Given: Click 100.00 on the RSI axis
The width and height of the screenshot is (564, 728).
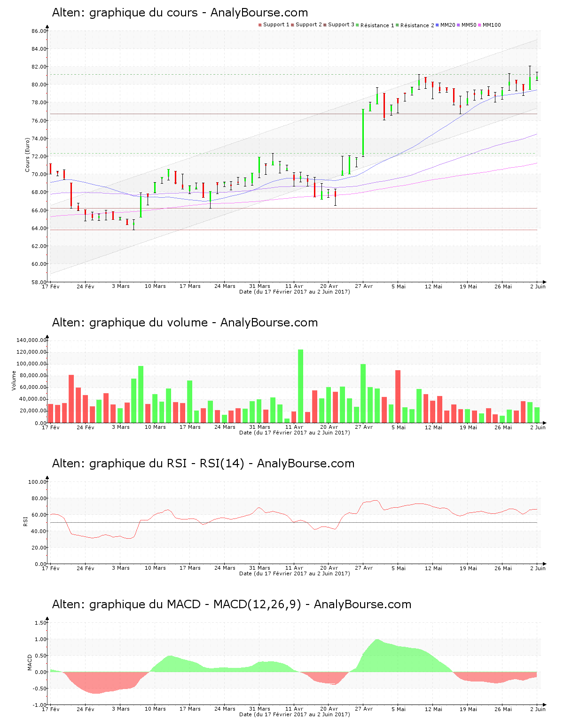Looking at the screenshot, I should pyautogui.click(x=38, y=482).
